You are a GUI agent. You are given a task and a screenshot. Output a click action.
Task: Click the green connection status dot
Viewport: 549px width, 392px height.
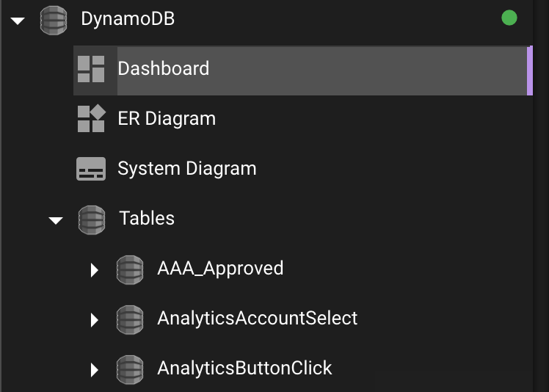point(509,18)
